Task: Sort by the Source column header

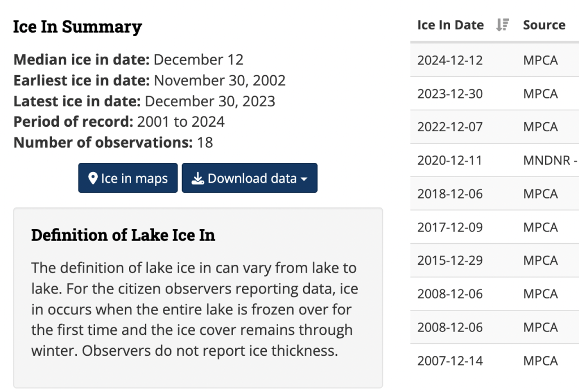Action: coord(544,25)
